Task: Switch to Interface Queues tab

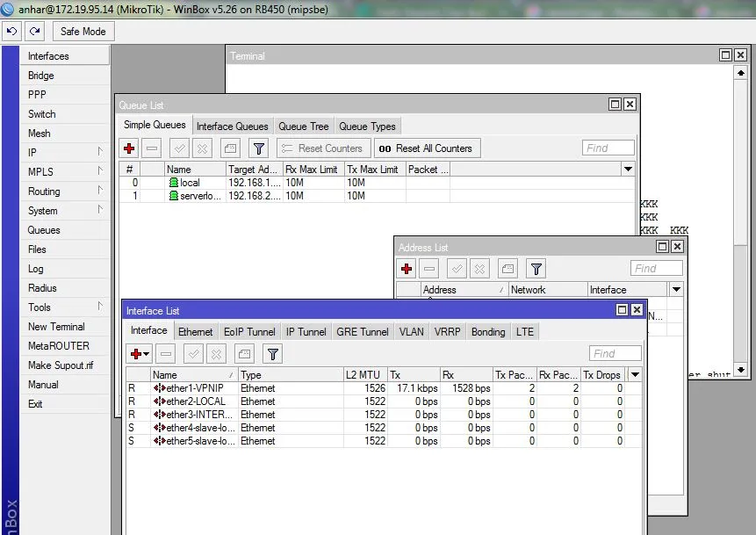Action: [233, 127]
